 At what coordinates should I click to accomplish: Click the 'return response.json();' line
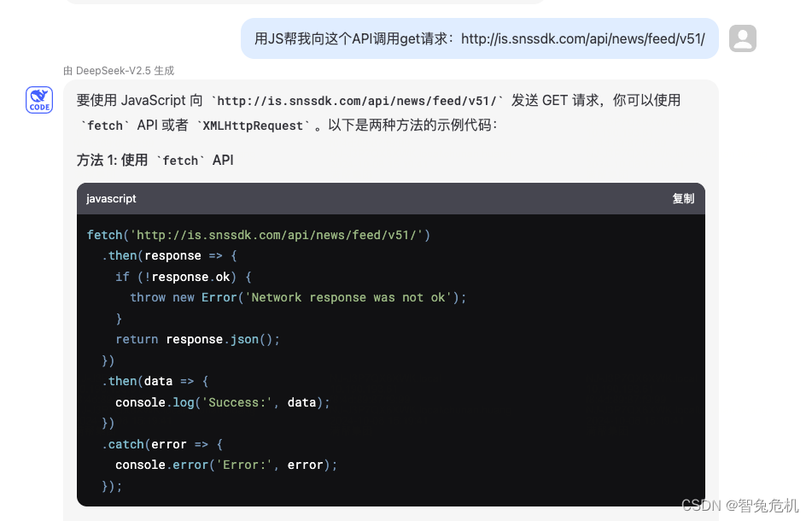pos(197,339)
